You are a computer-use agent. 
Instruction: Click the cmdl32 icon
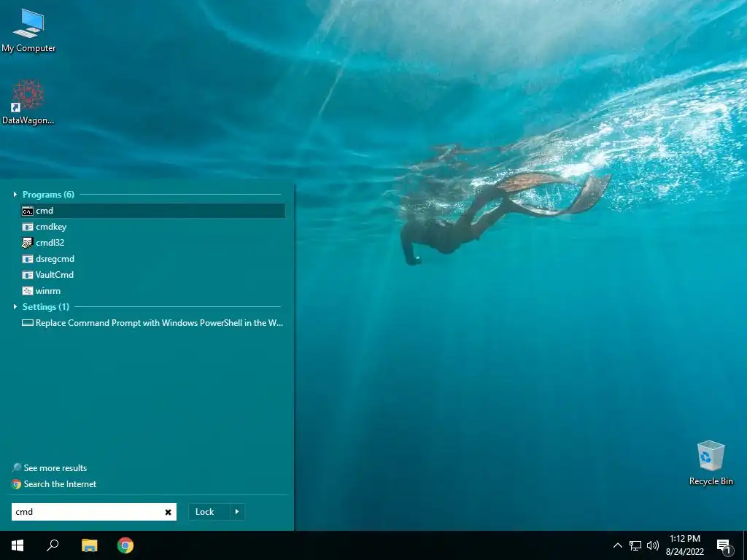pyautogui.click(x=28, y=243)
